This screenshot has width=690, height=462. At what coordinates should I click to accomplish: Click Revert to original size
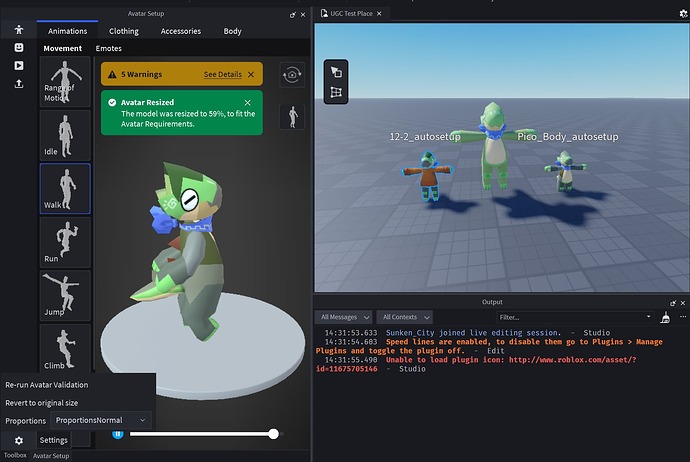(41, 403)
